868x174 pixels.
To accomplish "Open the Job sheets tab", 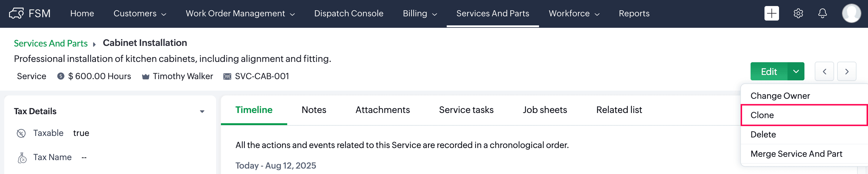I will point(544,110).
